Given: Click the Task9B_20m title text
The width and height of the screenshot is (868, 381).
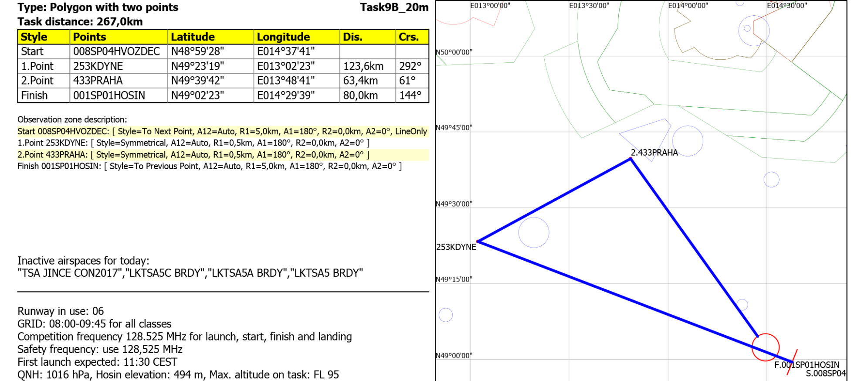Looking at the screenshot, I should click(394, 7).
